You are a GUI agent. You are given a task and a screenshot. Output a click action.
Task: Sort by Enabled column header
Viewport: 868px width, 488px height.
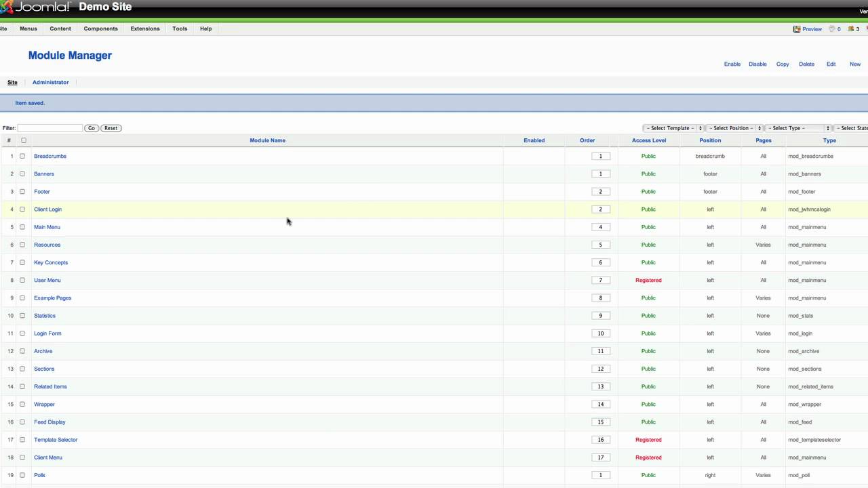(x=534, y=140)
